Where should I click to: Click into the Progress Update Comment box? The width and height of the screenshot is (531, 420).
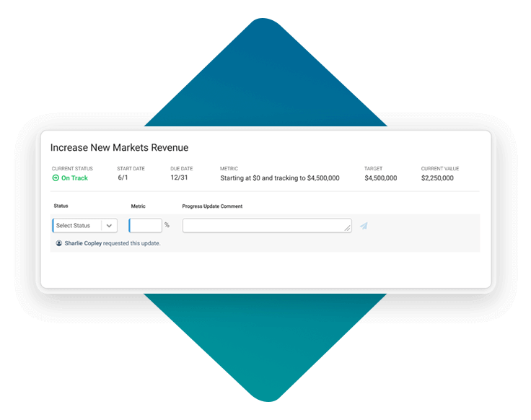coord(267,226)
